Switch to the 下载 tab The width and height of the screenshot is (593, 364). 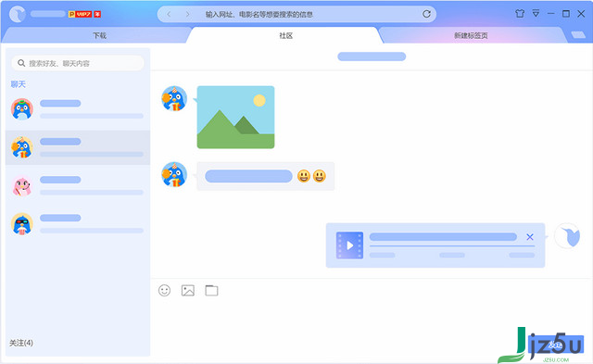click(x=99, y=35)
